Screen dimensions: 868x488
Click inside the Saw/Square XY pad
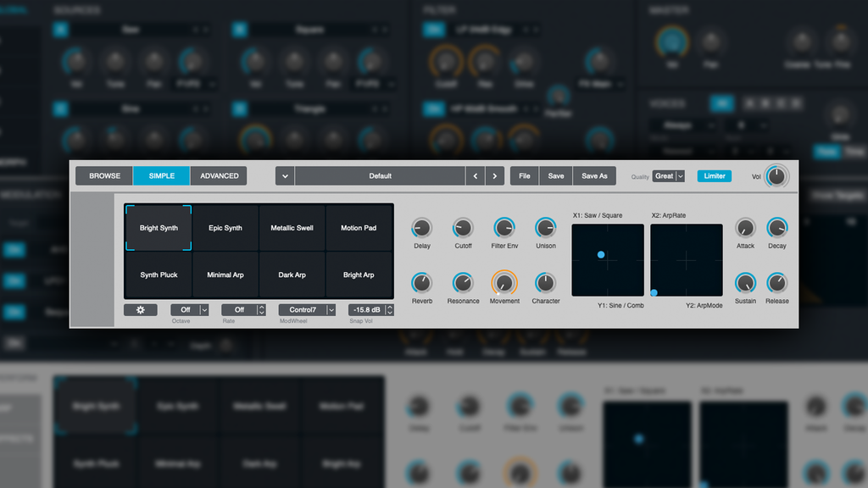tap(607, 259)
